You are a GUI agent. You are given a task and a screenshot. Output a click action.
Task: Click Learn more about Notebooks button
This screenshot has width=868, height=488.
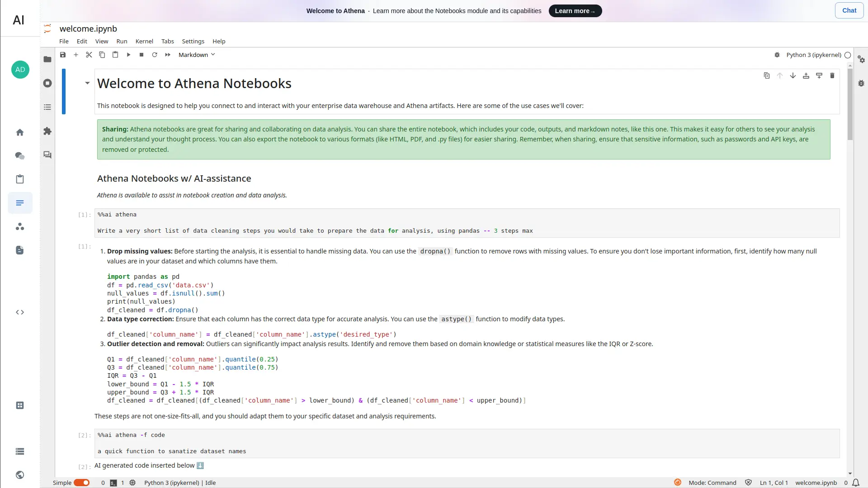click(575, 11)
